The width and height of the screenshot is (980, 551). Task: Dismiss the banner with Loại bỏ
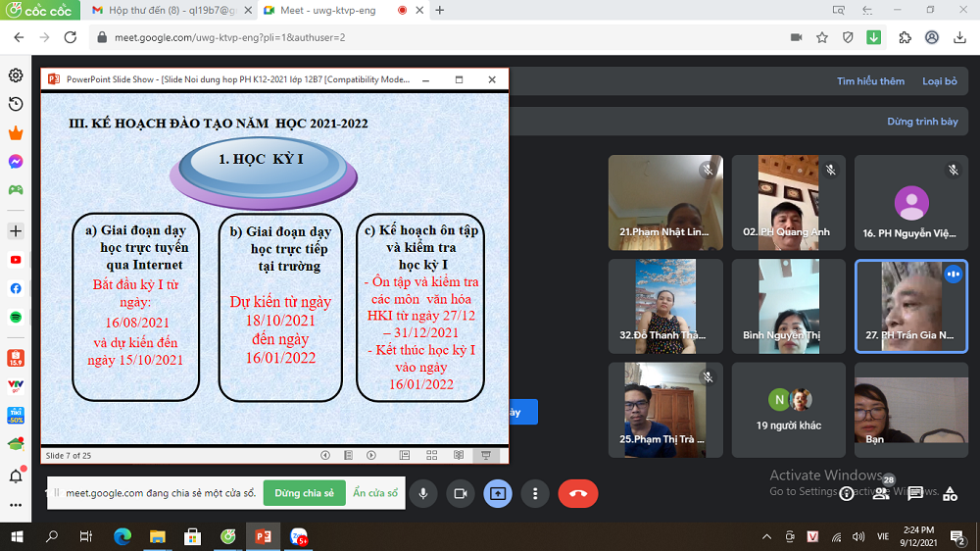(939, 81)
